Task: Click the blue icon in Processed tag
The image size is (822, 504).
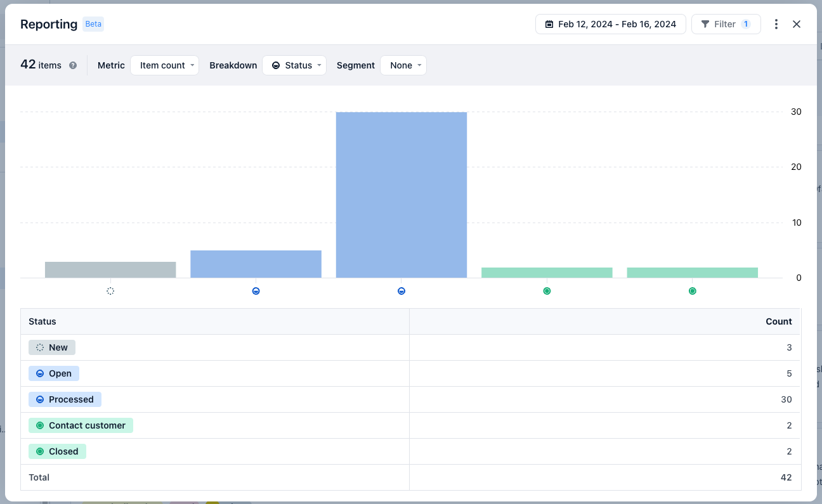Action: (40, 399)
